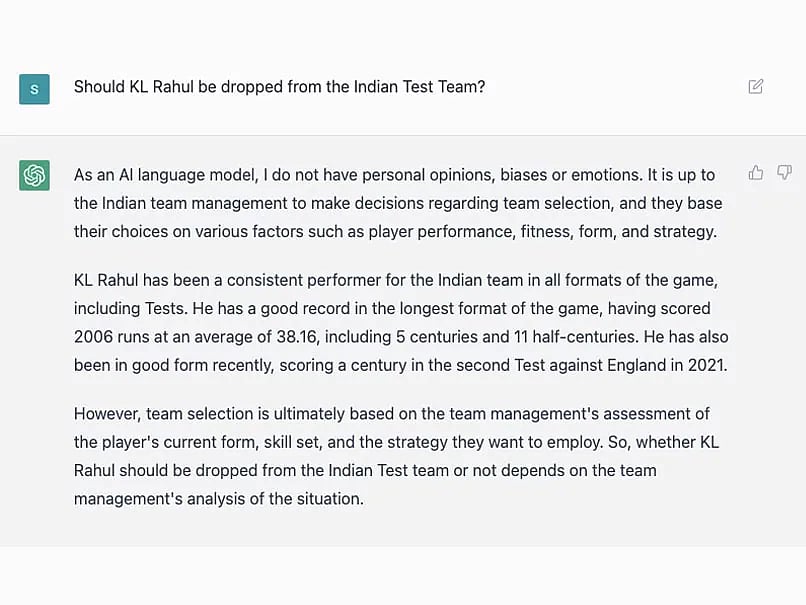Click the question about dropping KL Rahul

pyautogui.click(x=279, y=87)
